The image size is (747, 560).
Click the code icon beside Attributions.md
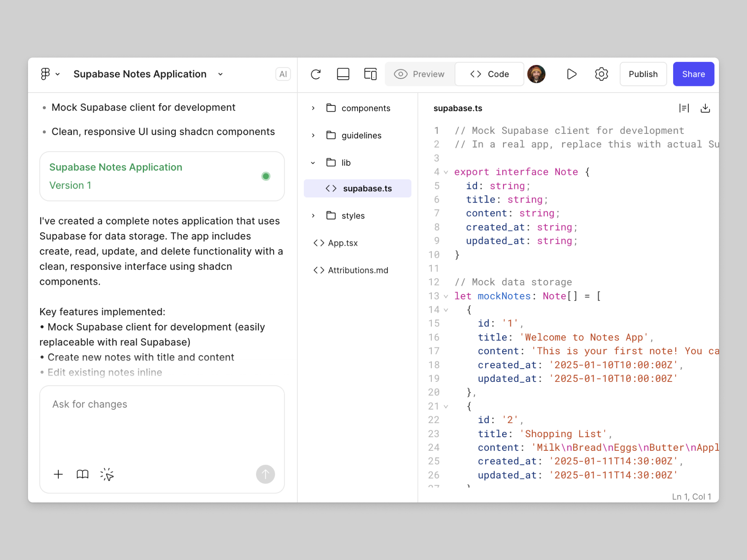point(319,270)
